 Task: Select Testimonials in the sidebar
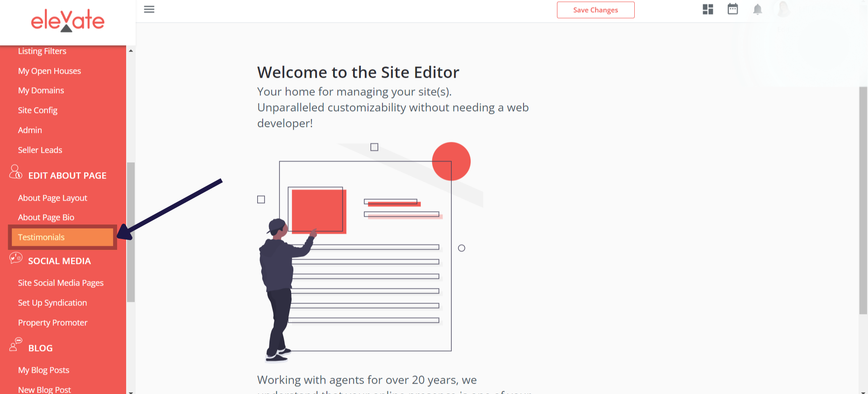41,237
